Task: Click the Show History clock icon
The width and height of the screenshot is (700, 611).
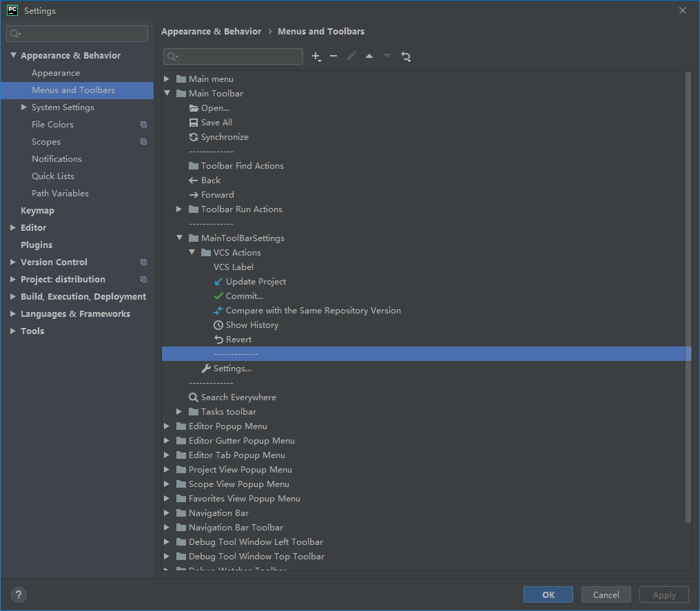Action: pos(218,325)
